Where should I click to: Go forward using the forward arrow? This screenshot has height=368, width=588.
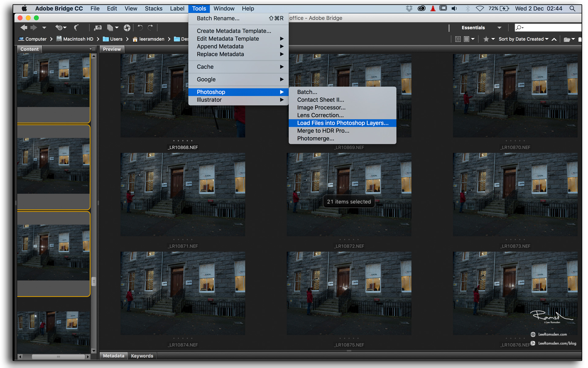[34, 28]
